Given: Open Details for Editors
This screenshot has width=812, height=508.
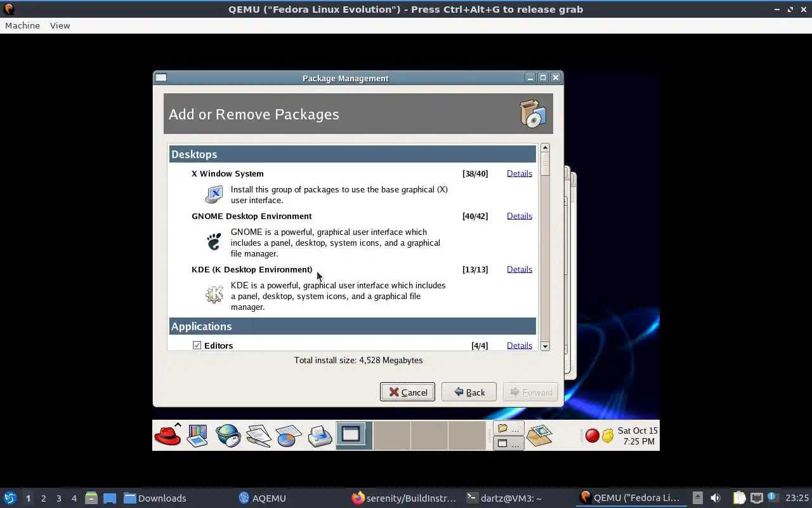Looking at the screenshot, I should click(519, 345).
